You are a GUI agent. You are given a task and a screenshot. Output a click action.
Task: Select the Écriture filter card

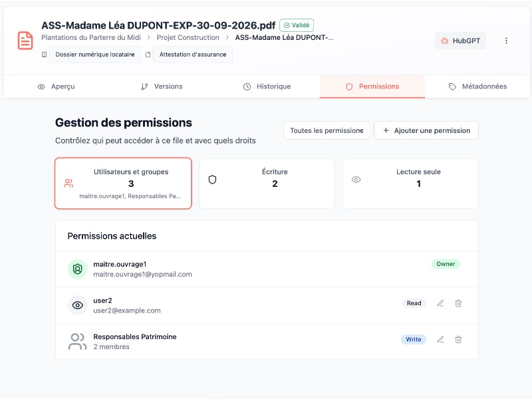pos(267,183)
